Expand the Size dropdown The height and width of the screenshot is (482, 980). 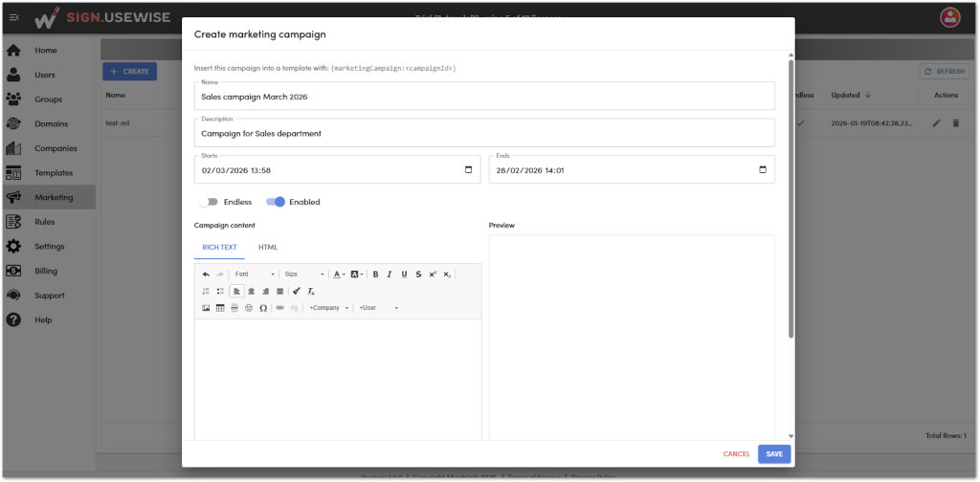point(304,274)
